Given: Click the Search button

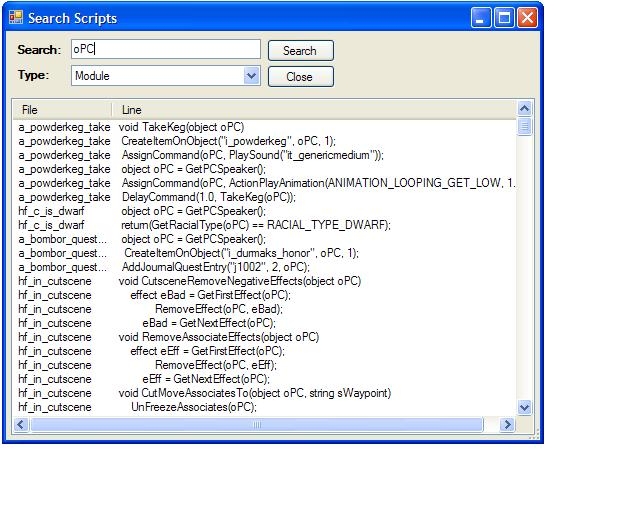Looking at the screenshot, I should click(299, 50).
